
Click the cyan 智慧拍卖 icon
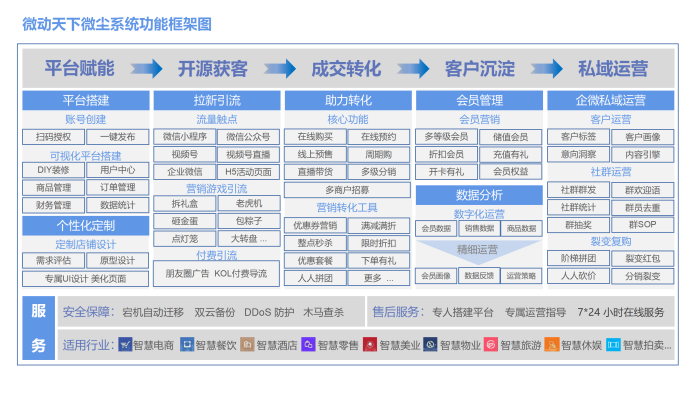click(x=613, y=345)
